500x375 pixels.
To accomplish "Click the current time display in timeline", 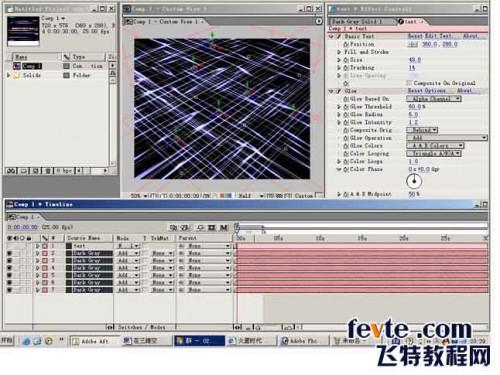I will pos(23,227).
